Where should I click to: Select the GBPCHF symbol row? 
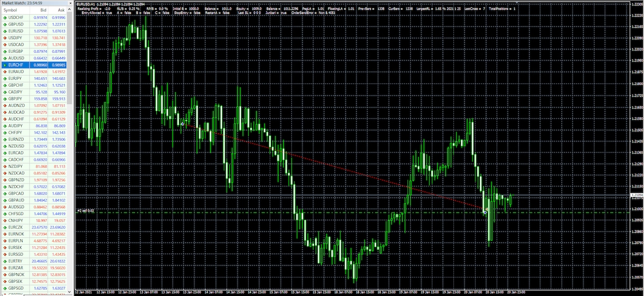tap(34, 85)
